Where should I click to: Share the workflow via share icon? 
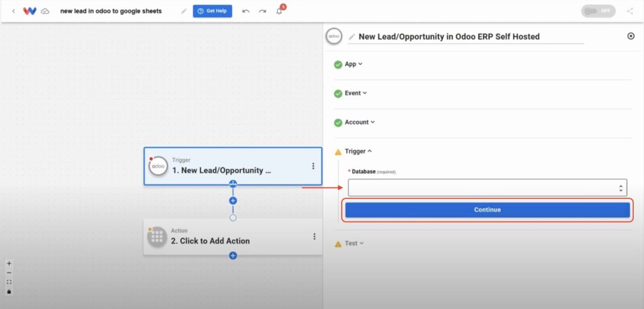(630, 11)
